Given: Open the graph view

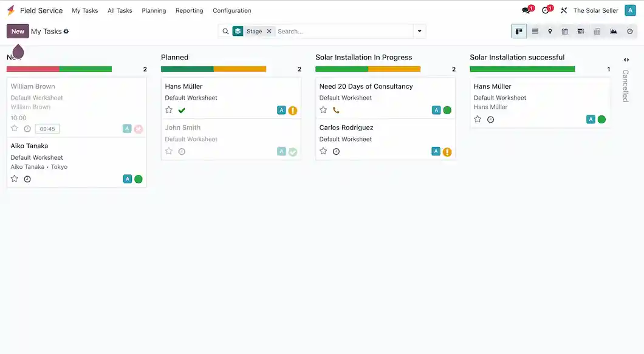Looking at the screenshot, I should 613,31.
